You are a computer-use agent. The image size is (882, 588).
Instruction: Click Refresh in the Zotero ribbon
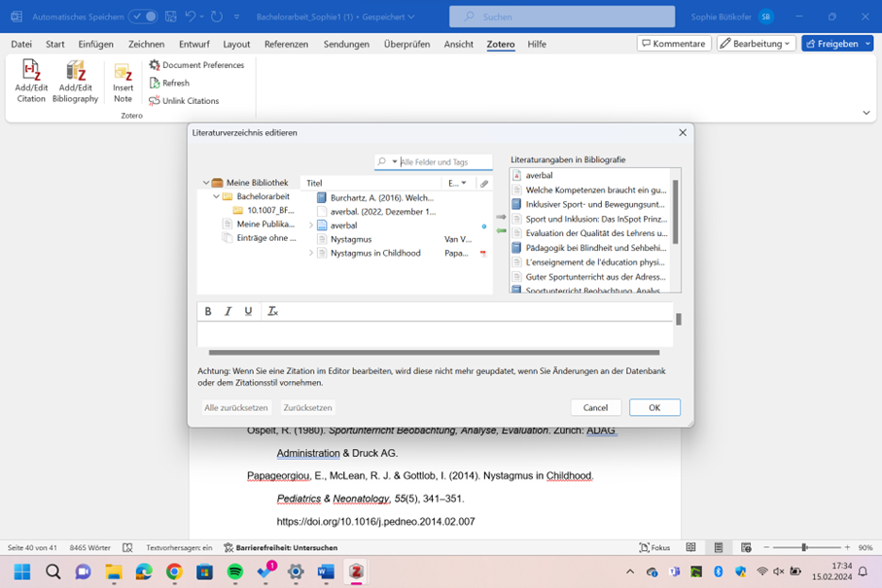(x=169, y=84)
